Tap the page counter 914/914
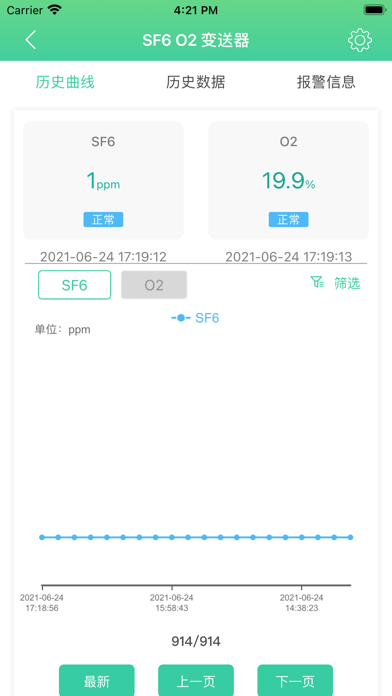 coord(196,641)
